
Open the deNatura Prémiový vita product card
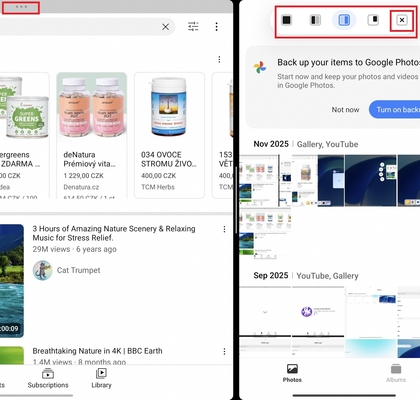click(92, 135)
